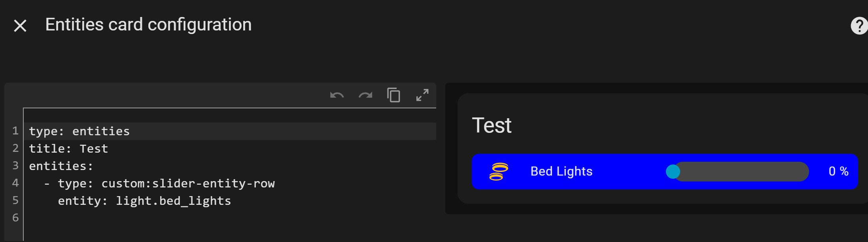This screenshot has height=242, width=868.
Task: Click line number 4 in the editor gutter
Action: pos(15,183)
